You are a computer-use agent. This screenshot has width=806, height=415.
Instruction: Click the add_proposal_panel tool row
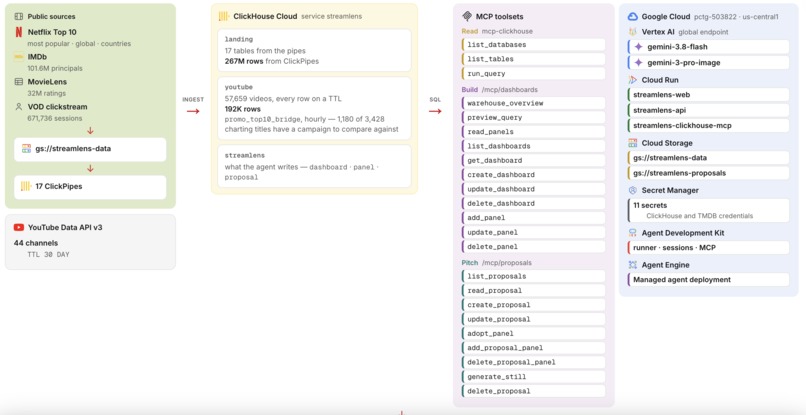pyautogui.click(x=534, y=348)
